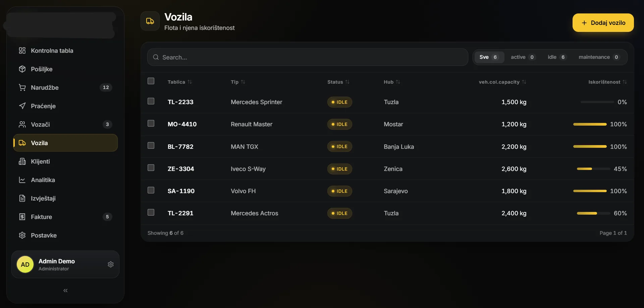644x308 pixels.
Task: Click ZE-3304 45% utilization bar
Action: [x=593, y=169]
